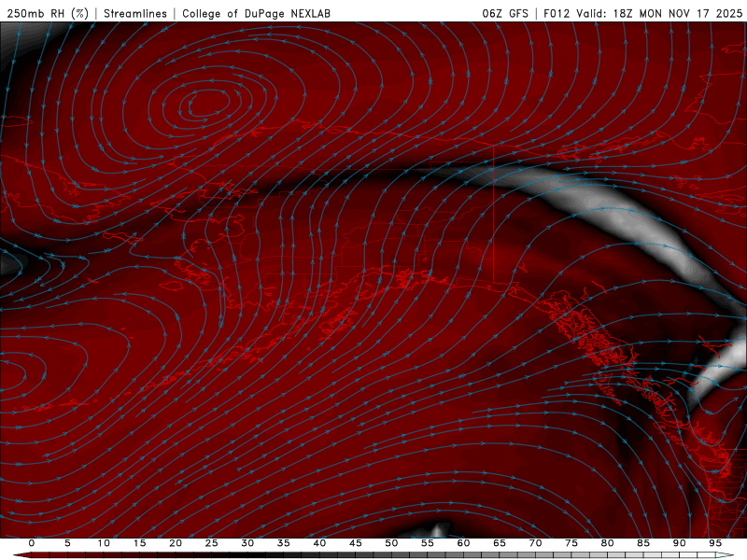747x560 pixels.
Task: Click the colorbar label "55"
Action: 428,543
